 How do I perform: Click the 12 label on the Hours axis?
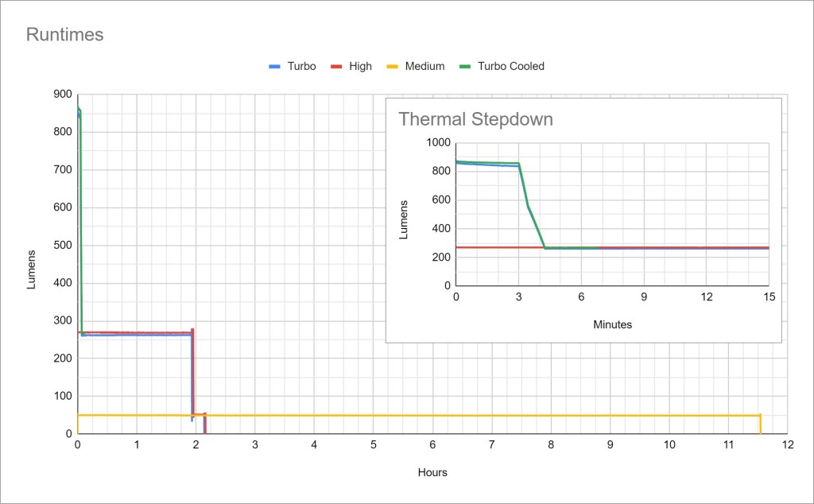tap(788, 446)
